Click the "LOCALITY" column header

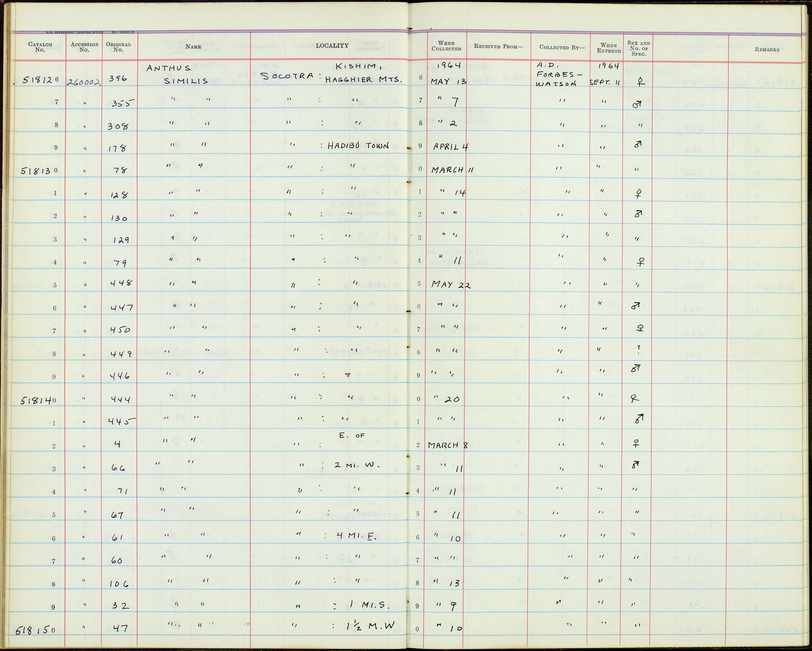click(332, 46)
